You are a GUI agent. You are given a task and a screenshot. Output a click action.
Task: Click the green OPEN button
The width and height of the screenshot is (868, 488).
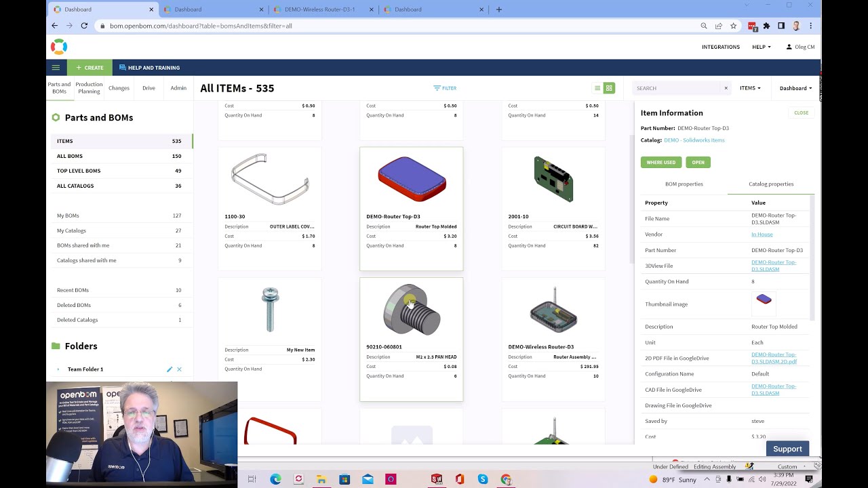pyautogui.click(x=698, y=162)
